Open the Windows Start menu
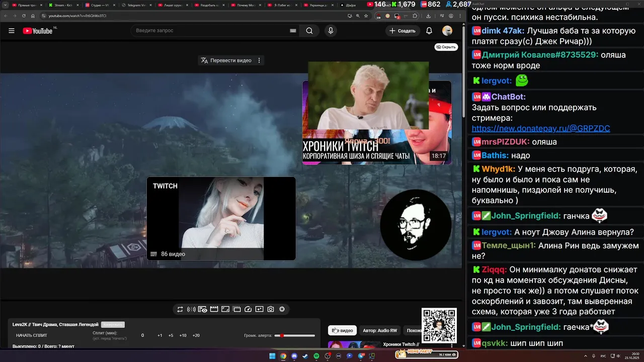644x362 pixels. point(272,356)
